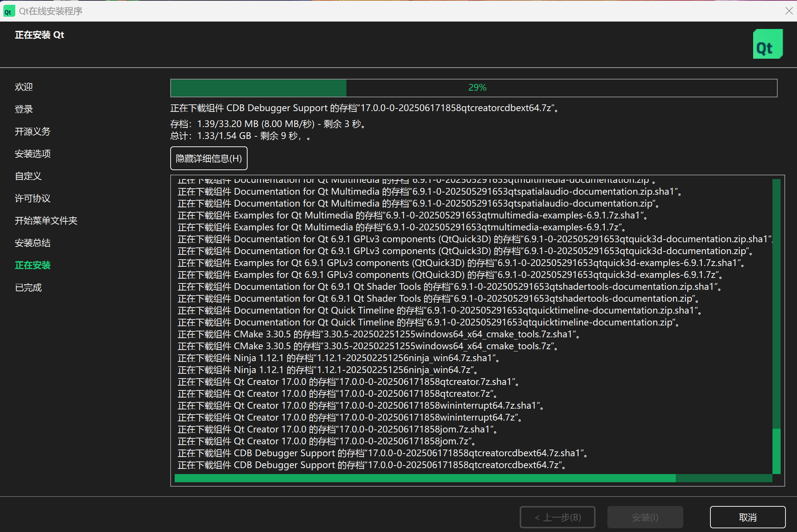The width and height of the screenshot is (797, 532).
Task: Select 开源义务 step in sidebar
Action: click(x=32, y=131)
